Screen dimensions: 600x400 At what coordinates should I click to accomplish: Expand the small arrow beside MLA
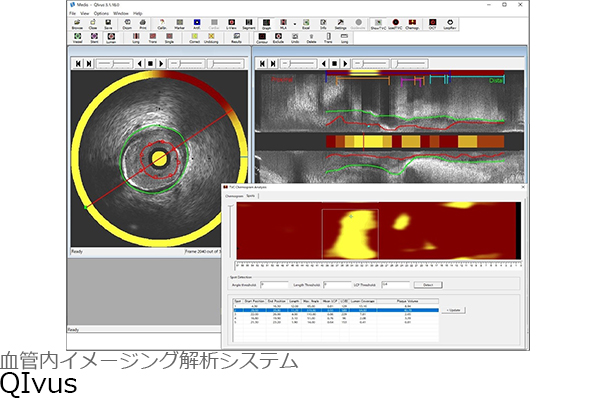tap(295, 24)
